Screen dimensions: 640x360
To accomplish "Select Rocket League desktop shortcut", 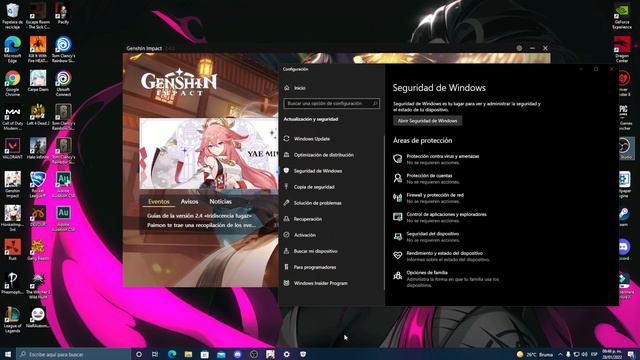I will click(38, 185).
